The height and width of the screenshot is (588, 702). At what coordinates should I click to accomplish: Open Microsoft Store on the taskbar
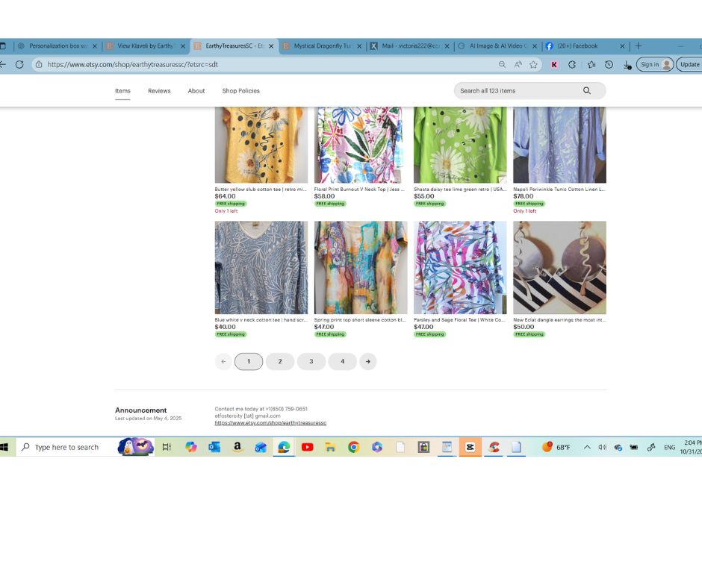(x=423, y=446)
